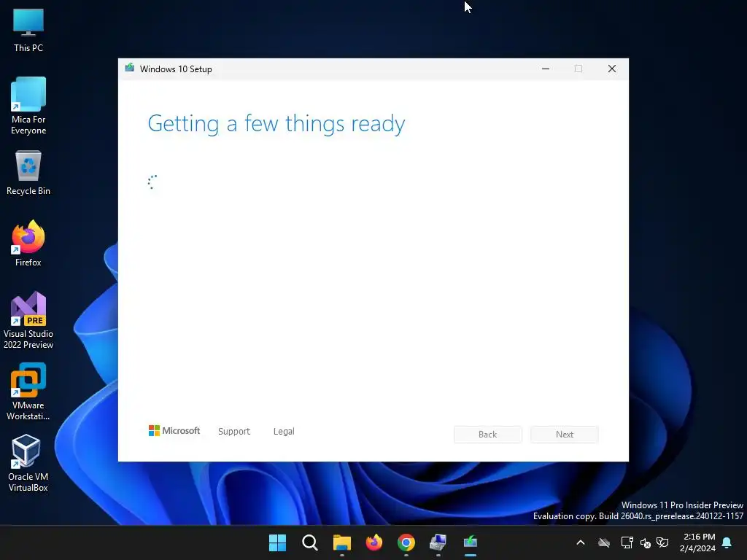Switch to Chrome in taskbar
Viewport: 747px width, 560px height.
tap(406, 542)
